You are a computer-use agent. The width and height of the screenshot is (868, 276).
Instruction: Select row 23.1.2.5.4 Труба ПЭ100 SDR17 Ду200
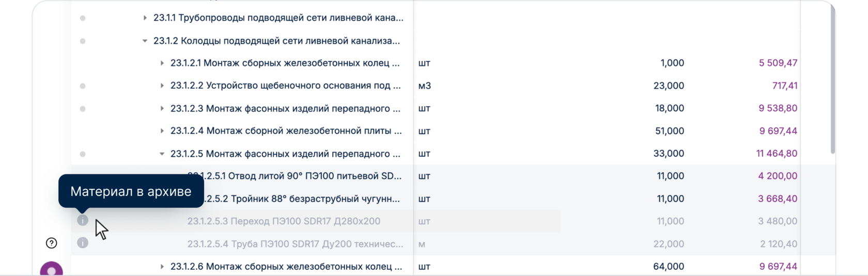(x=295, y=244)
